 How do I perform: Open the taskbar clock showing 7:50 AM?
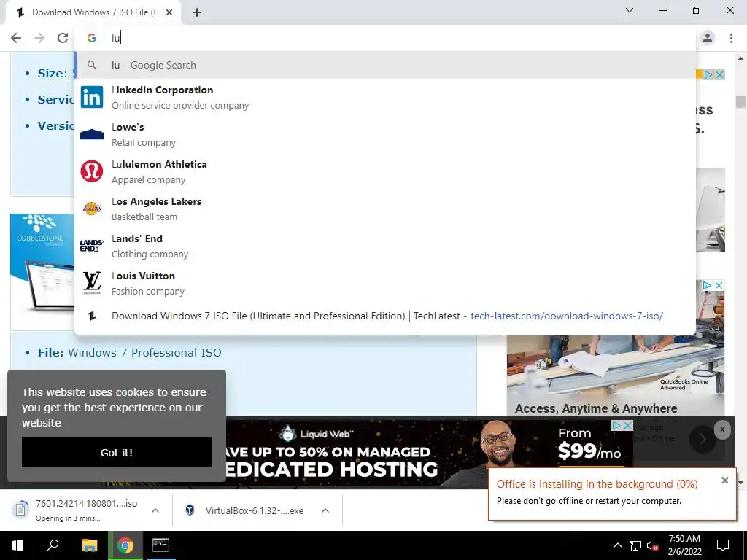(x=684, y=545)
